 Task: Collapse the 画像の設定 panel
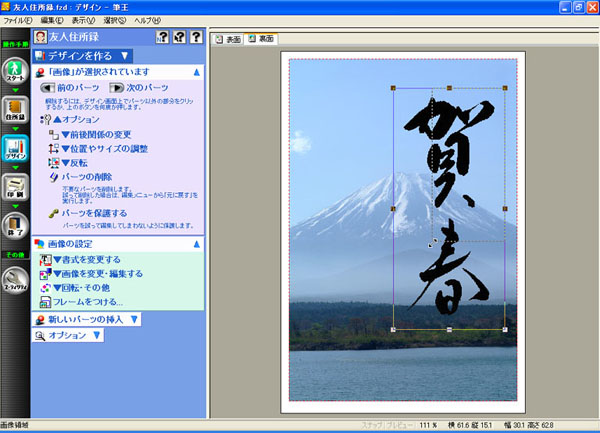tap(197, 243)
